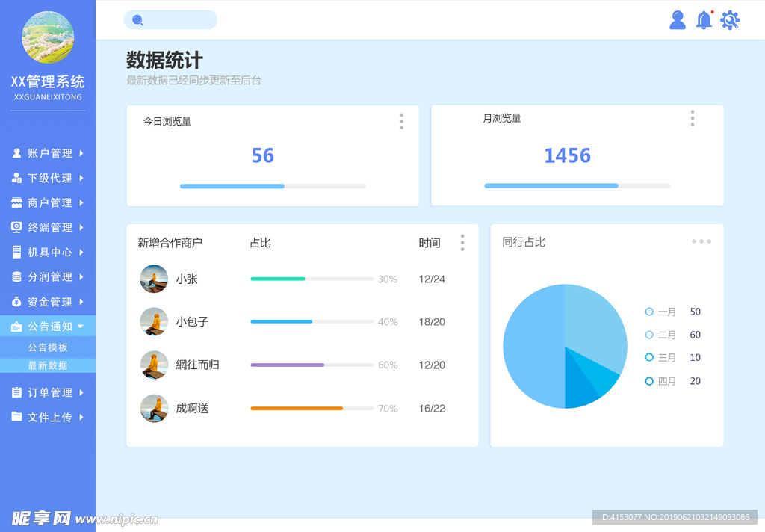
Task: Open the settings gear icon
Action: pos(730,20)
